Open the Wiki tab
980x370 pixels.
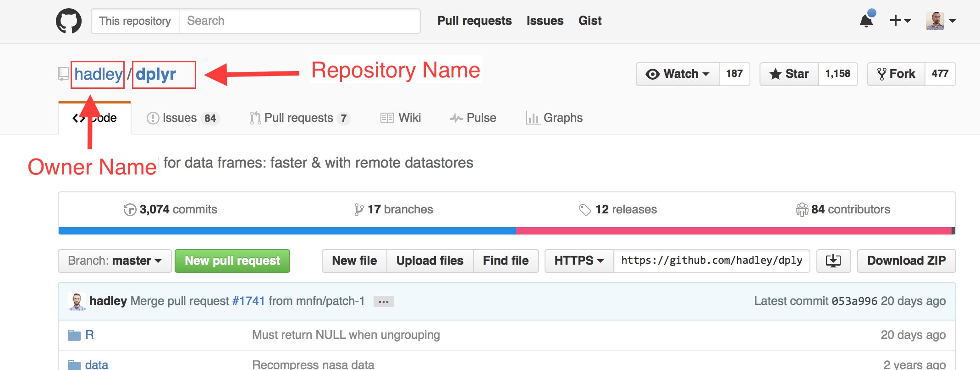click(x=401, y=118)
